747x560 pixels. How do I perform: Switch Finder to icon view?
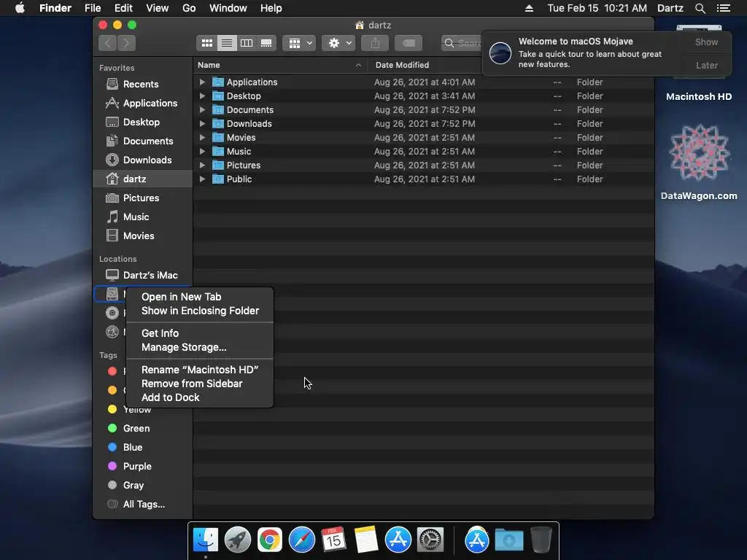coord(206,43)
